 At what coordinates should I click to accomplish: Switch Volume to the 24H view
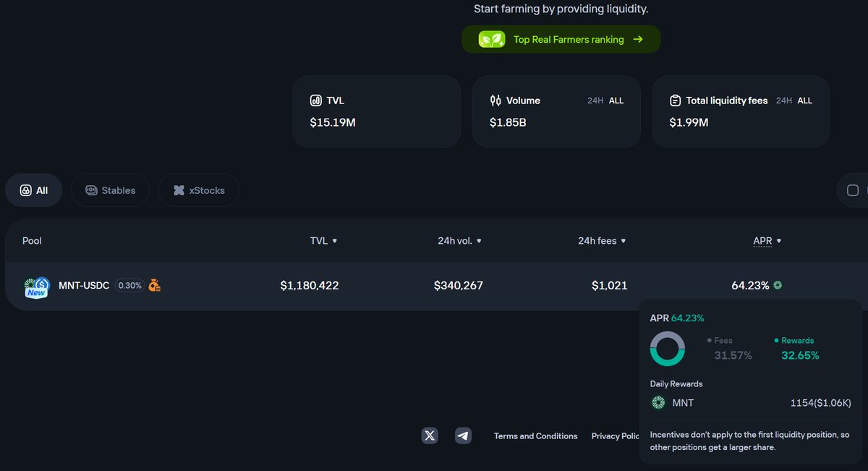pos(595,101)
